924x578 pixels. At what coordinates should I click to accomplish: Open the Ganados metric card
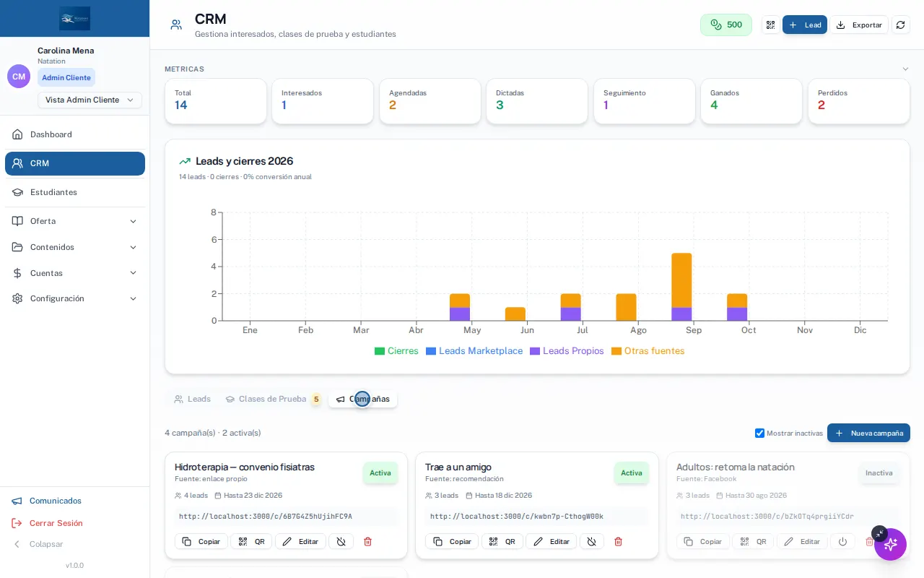pos(751,101)
